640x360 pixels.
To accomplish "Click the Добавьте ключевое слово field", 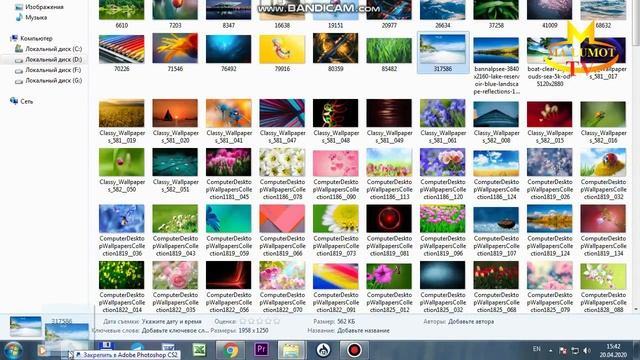I will 175,331.
